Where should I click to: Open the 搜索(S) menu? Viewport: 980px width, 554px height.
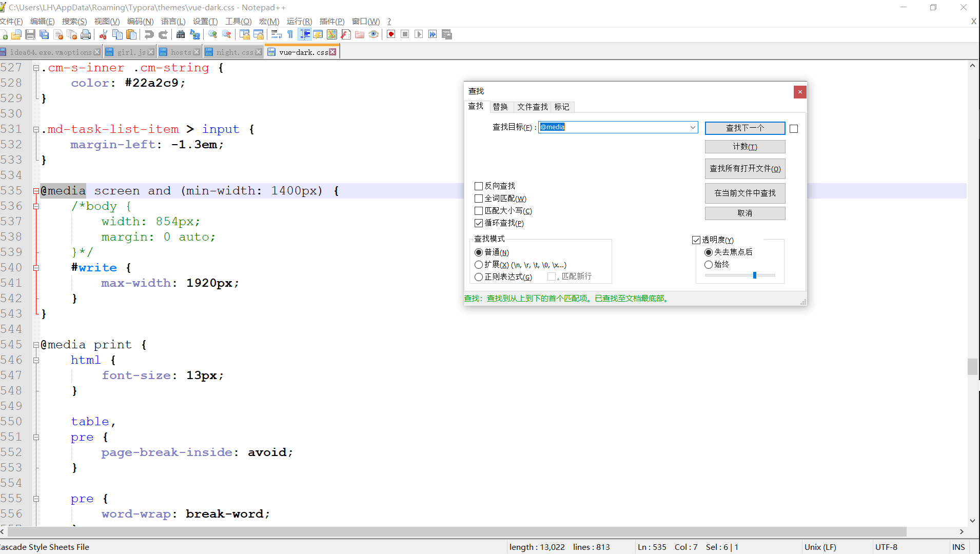click(74, 21)
